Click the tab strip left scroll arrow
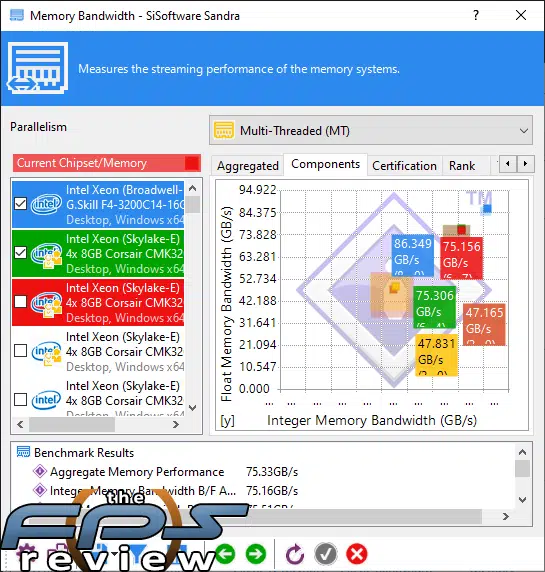 [508, 164]
